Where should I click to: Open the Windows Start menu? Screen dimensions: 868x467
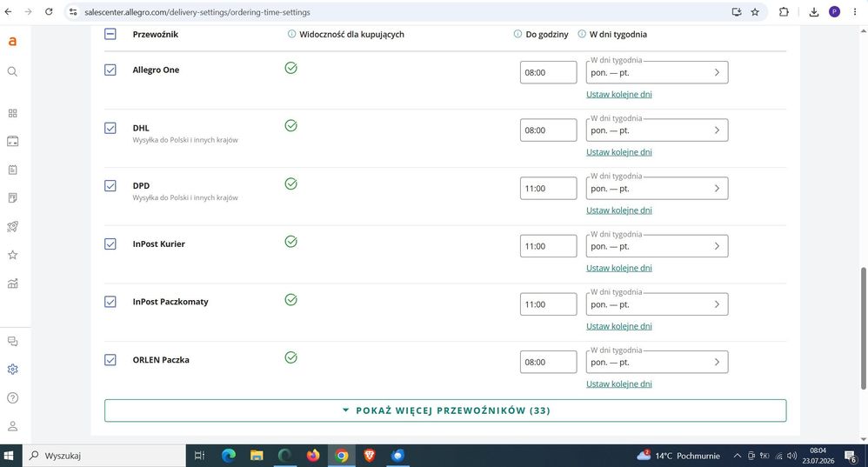pyautogui.click(x=9, y=456)
